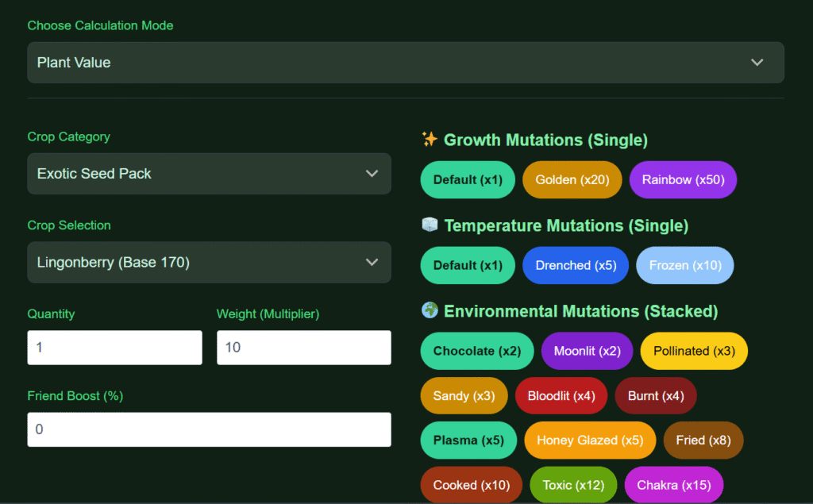Click the globe icon beside Environmental Mutations

pyautogui.click(x=430, y=311)
